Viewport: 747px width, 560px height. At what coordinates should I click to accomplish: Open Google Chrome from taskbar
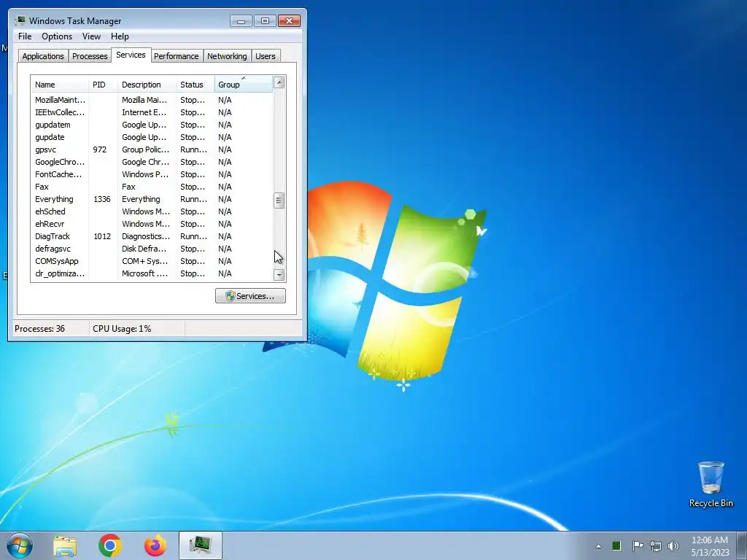pyautogui.click(x=110, y=545)
